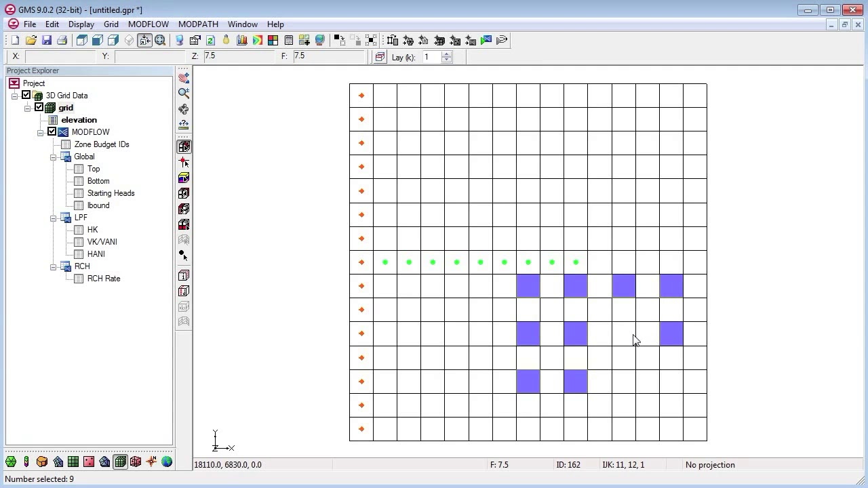Select the elevation dataset
Viewport: 868px width, 488px height.
point(79,120)
